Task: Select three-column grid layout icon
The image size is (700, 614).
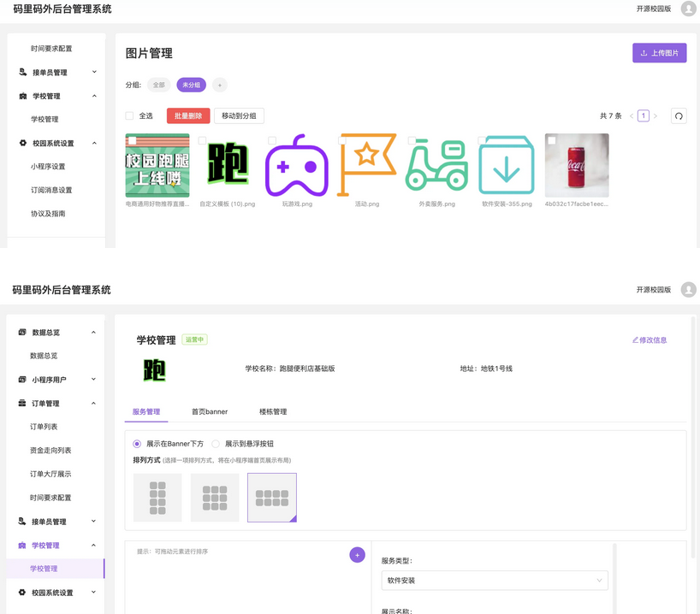Action: (x=215, y=498)
